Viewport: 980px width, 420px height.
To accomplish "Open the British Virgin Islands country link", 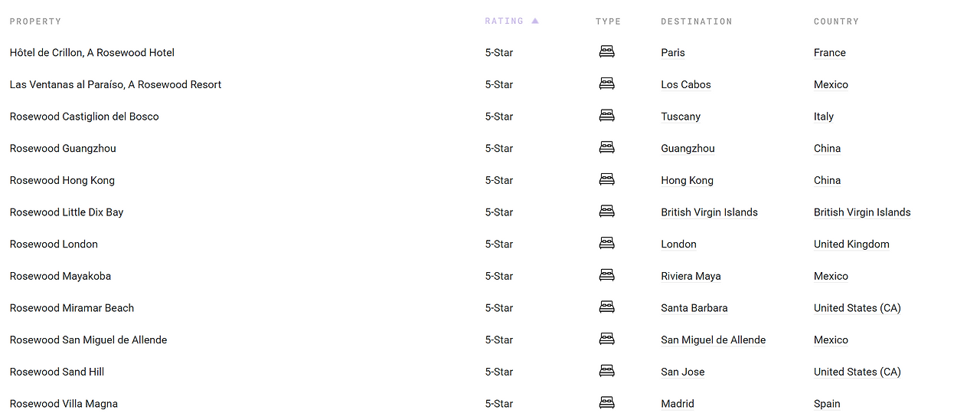I will [862, 212].
